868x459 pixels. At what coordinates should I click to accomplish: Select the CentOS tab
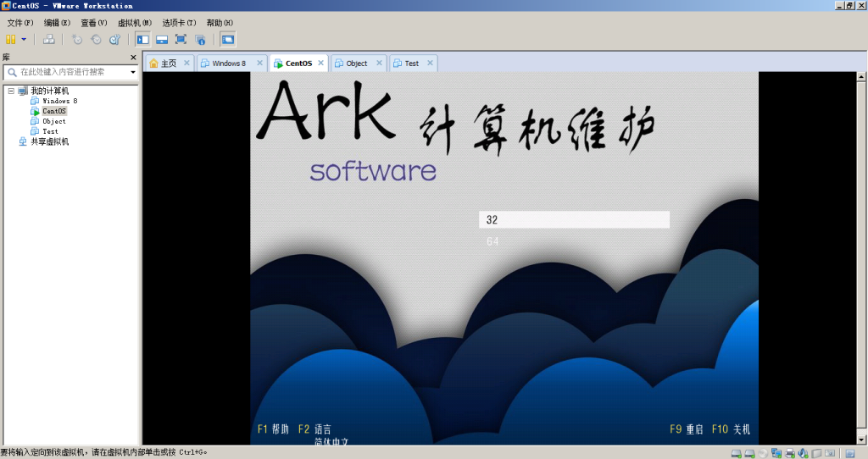point(299,64)
